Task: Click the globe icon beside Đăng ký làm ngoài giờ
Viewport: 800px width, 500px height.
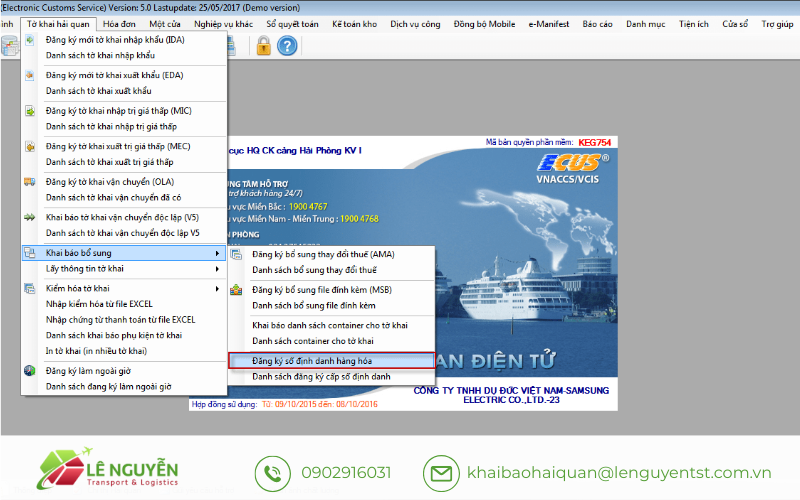Action: pos(30,371)
